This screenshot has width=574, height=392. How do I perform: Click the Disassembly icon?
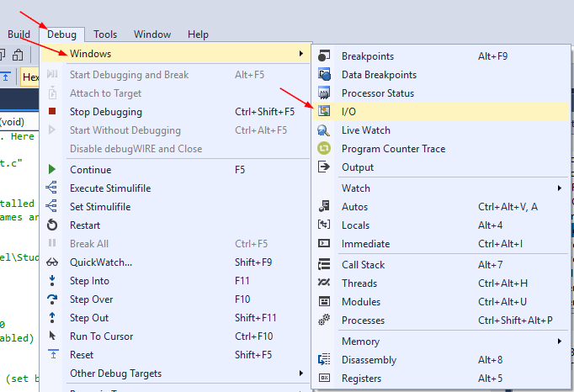(324, 359)
